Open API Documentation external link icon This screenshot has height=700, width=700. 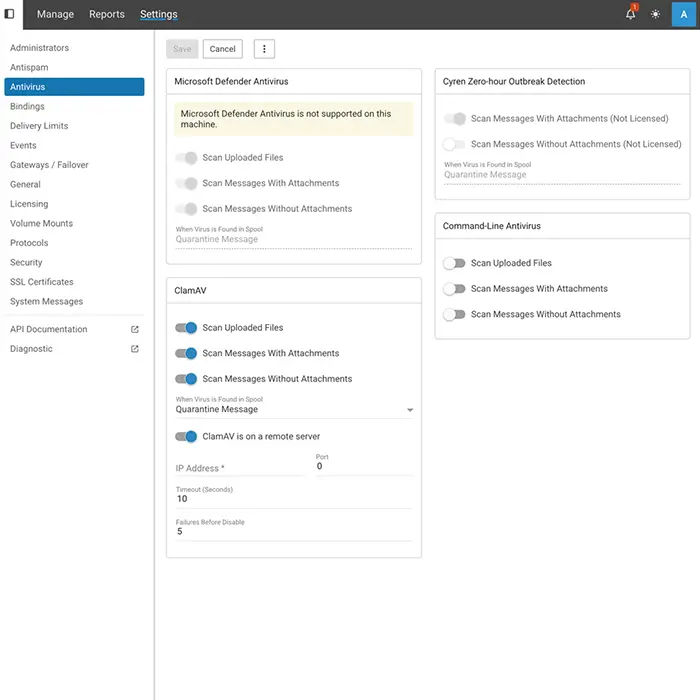click(135, 329)
